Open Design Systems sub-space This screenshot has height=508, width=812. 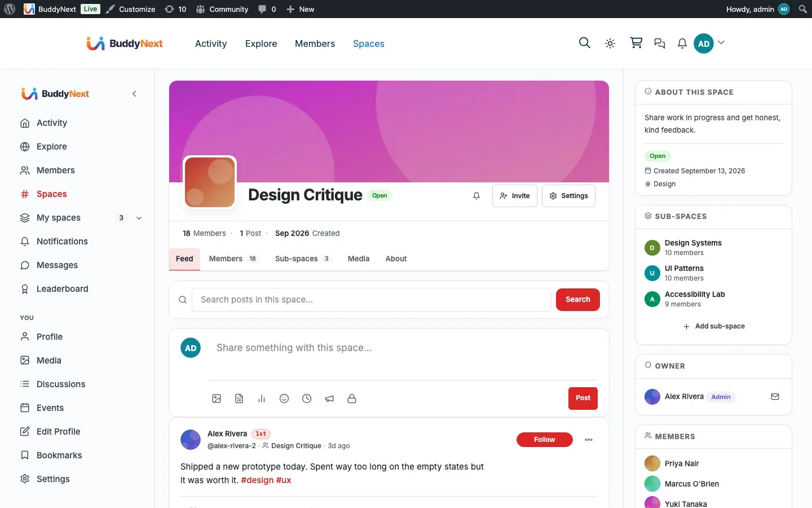point(693,243)
